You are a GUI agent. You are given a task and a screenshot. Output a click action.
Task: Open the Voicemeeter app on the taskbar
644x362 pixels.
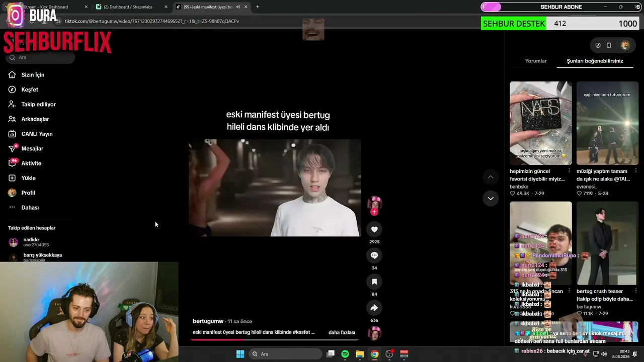click(x=404, y=354)
